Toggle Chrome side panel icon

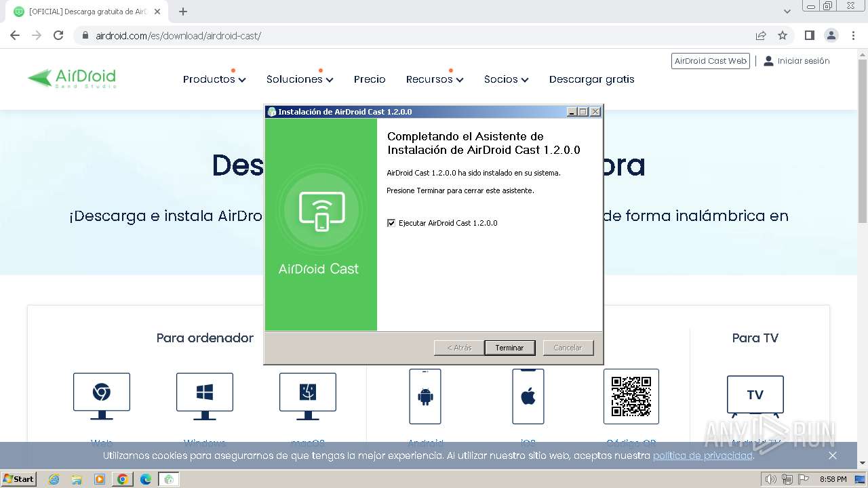[x=810, y=35]
